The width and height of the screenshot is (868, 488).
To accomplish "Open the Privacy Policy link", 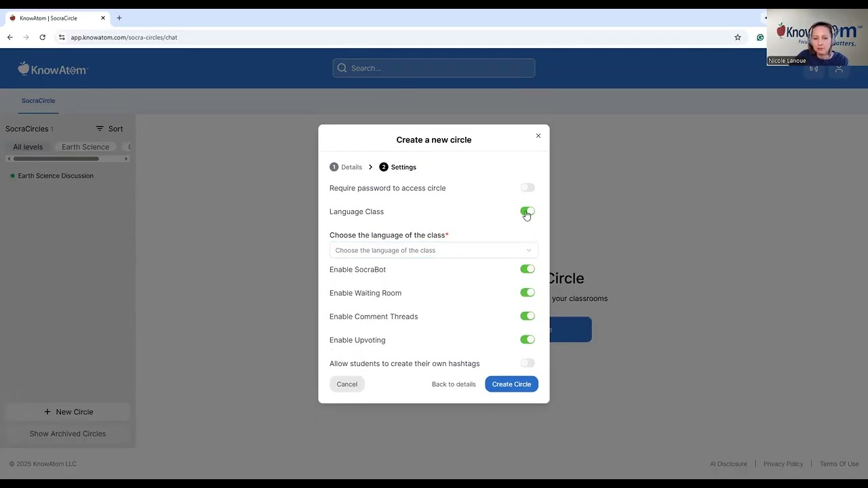I will pyautogui.click(x=783, y=464).
